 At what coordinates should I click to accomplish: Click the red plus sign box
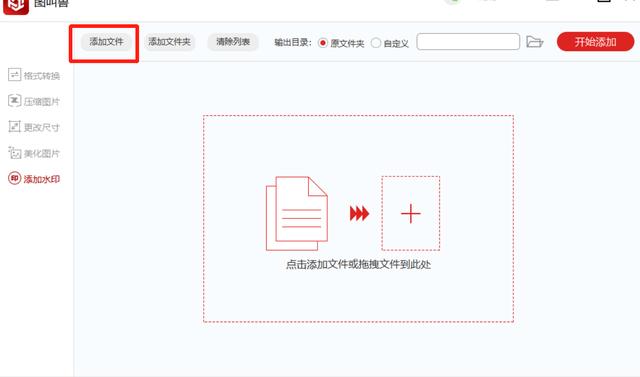pyautogui.click(x=411, y=213)
